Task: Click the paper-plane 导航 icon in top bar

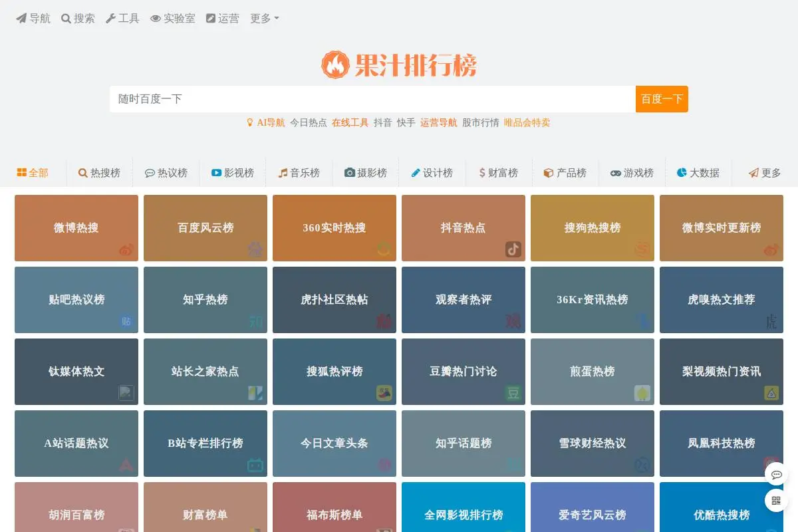Action: 21,19
